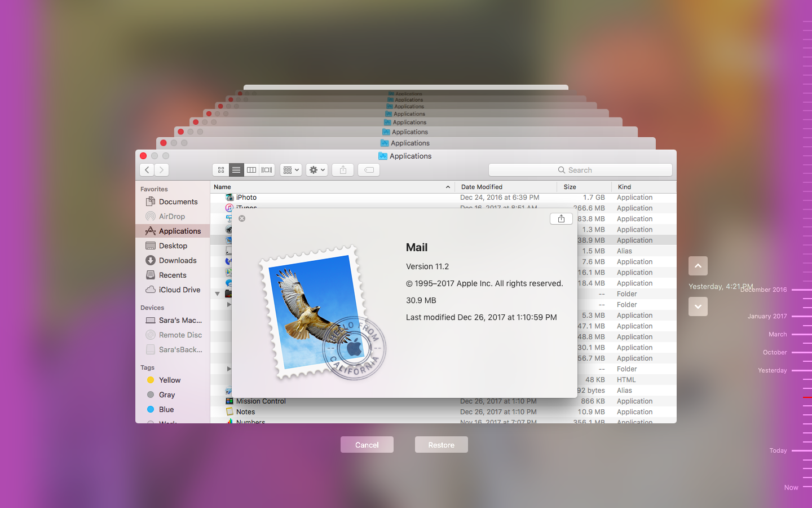
Task: Jump to March on the backup timeline
Action: coord(778,334)
